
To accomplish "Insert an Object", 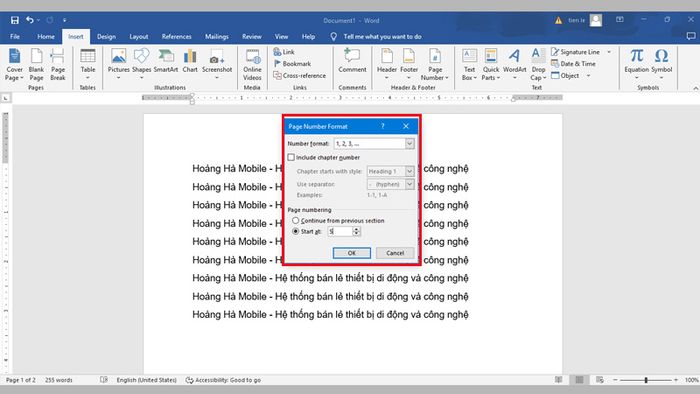I will pos(565,75).
